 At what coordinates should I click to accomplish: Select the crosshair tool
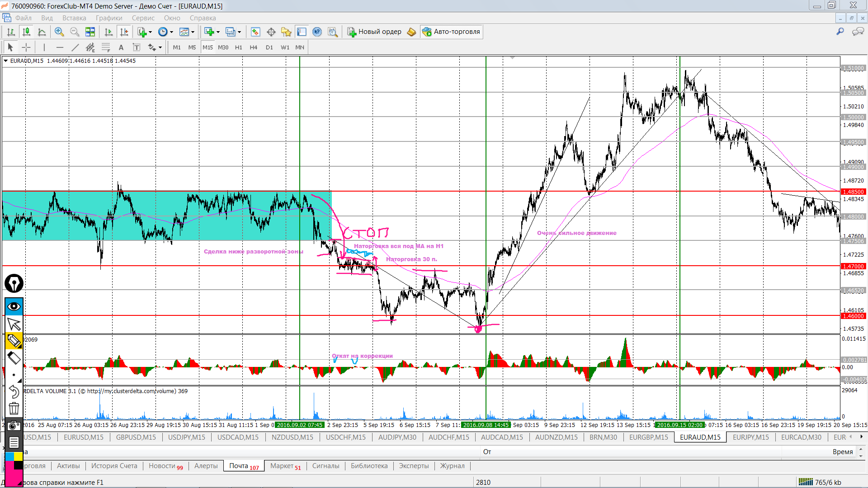pos(26,47)
